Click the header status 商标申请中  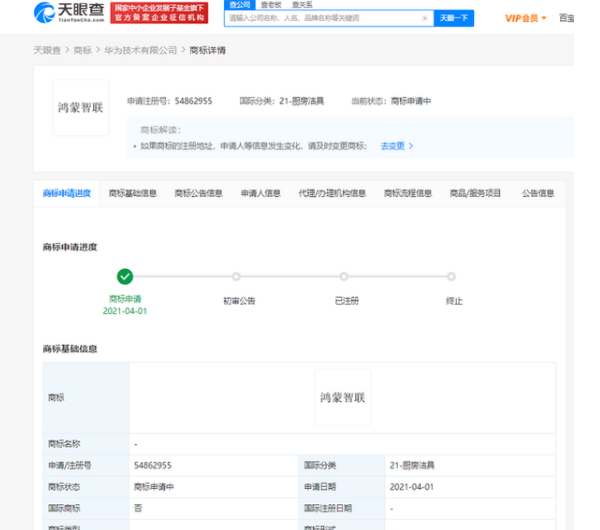(x=411, y=101)
